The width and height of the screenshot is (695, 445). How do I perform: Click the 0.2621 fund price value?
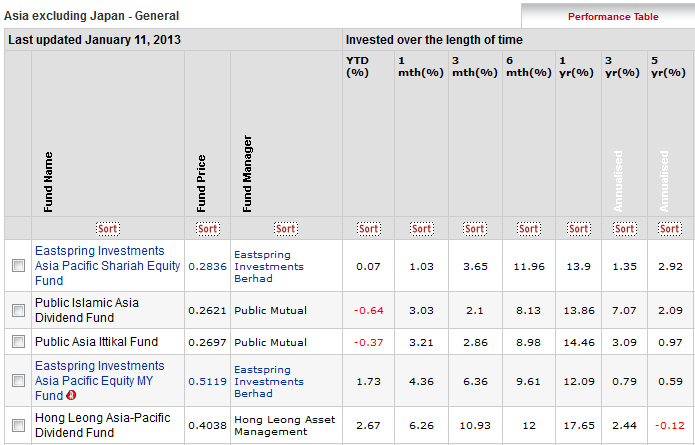[x=207, y=310]
